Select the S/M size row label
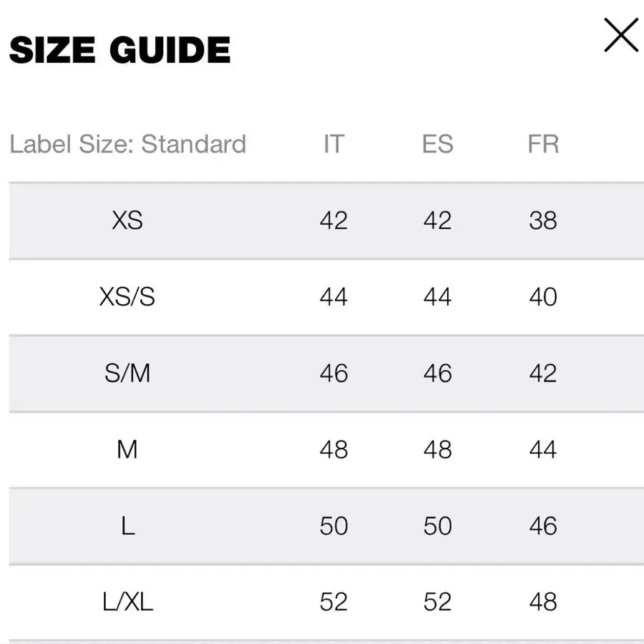This screenshot has height=644, width=644. [127, 373]
